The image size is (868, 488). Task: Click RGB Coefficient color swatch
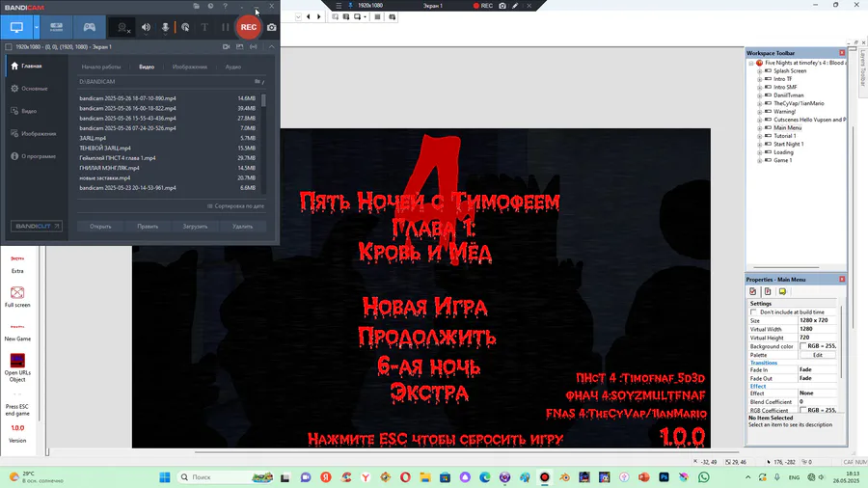[x=802, y=411]
